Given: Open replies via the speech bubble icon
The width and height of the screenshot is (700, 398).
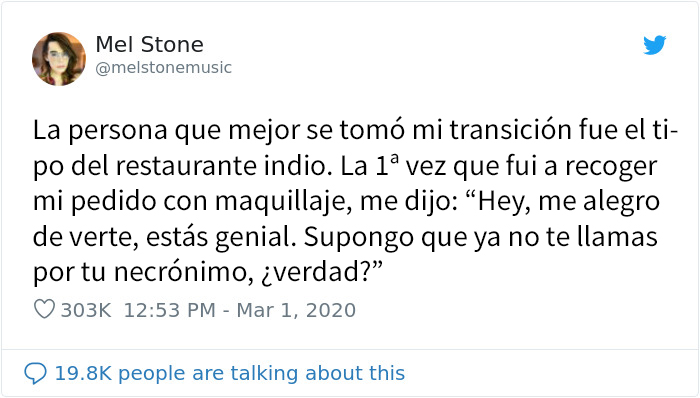Looking at the screenshot, I should point(35,373).
